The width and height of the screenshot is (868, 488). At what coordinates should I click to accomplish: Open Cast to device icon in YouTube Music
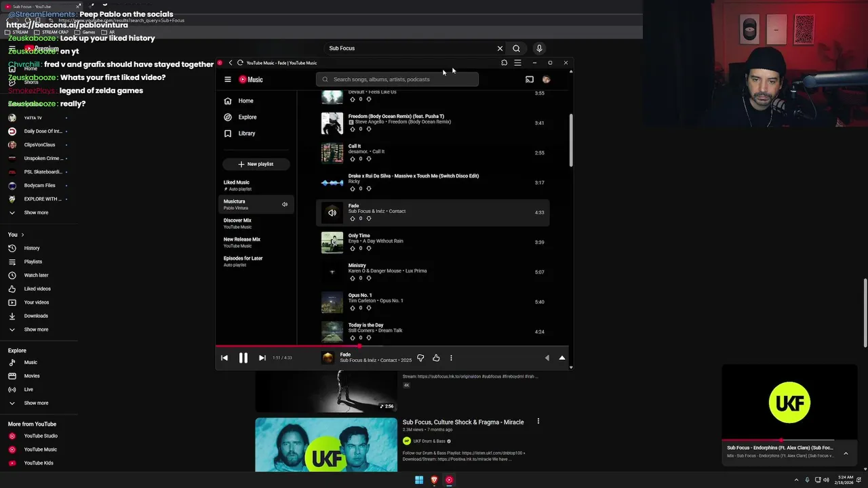[x=530, y=79]
